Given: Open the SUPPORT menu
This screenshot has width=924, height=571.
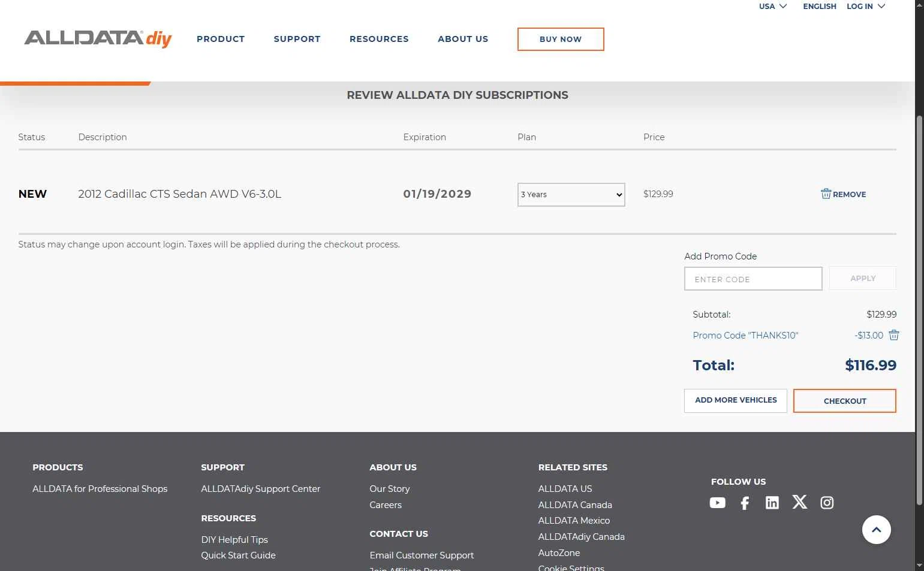Looking at the screenshot, I should (297, 39).
